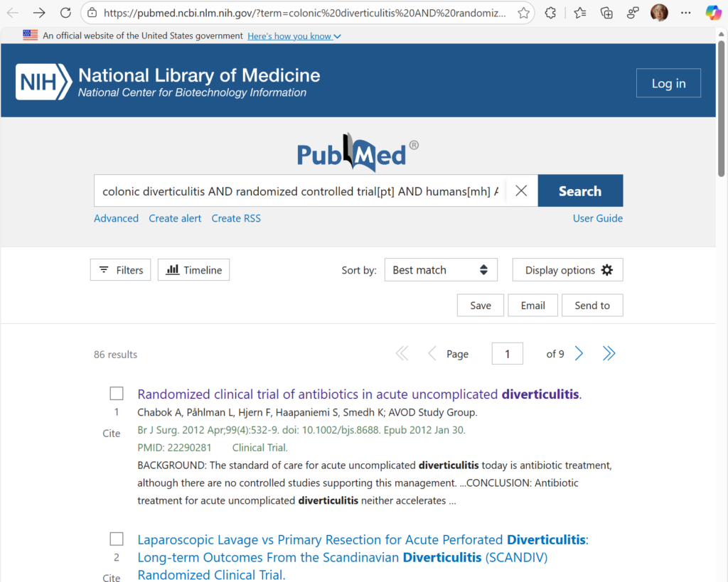
Task: Open the Copilot icon in browser toolbar
Action: pos(713,13)
